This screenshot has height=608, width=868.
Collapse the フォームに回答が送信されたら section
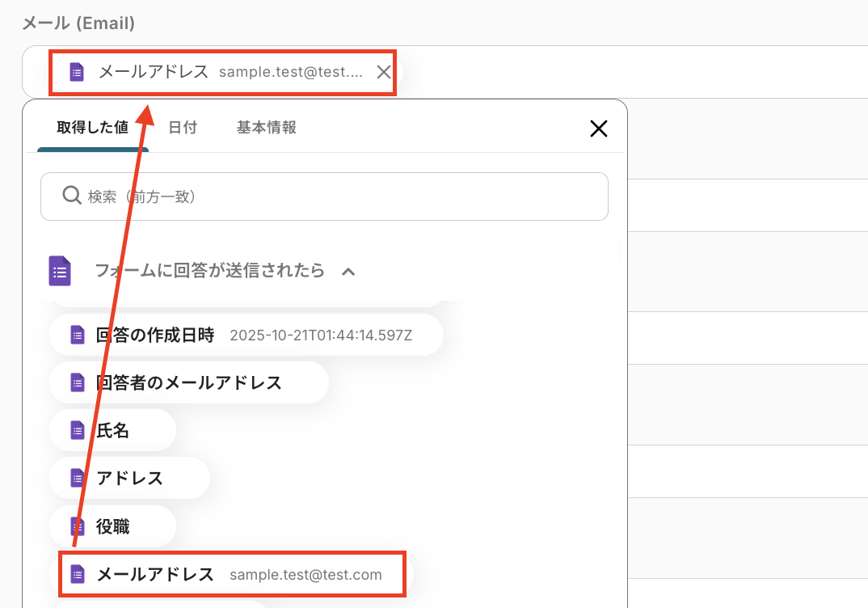click(348, 272)
